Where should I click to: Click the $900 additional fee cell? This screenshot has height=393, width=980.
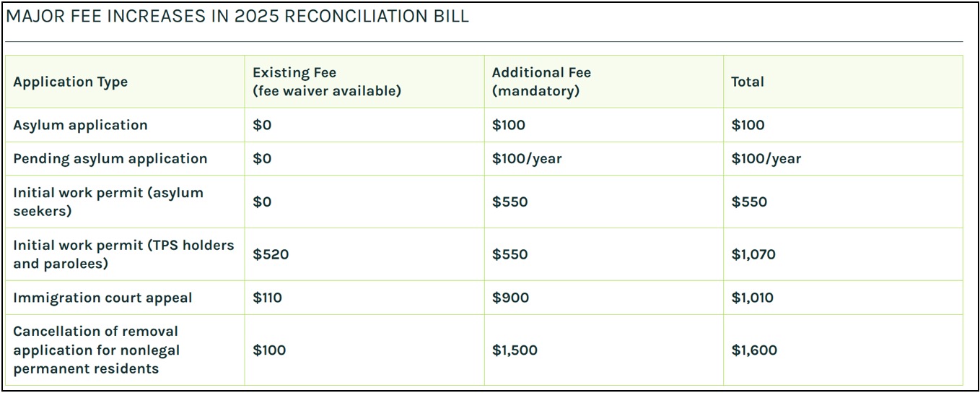pyautogui.click(x=510, y=298)
